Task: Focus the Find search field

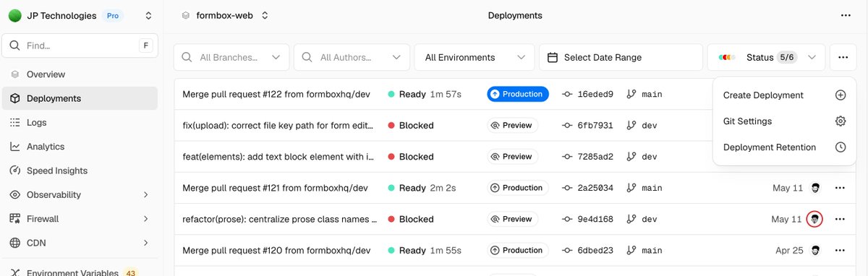Action: pos(80,46)
